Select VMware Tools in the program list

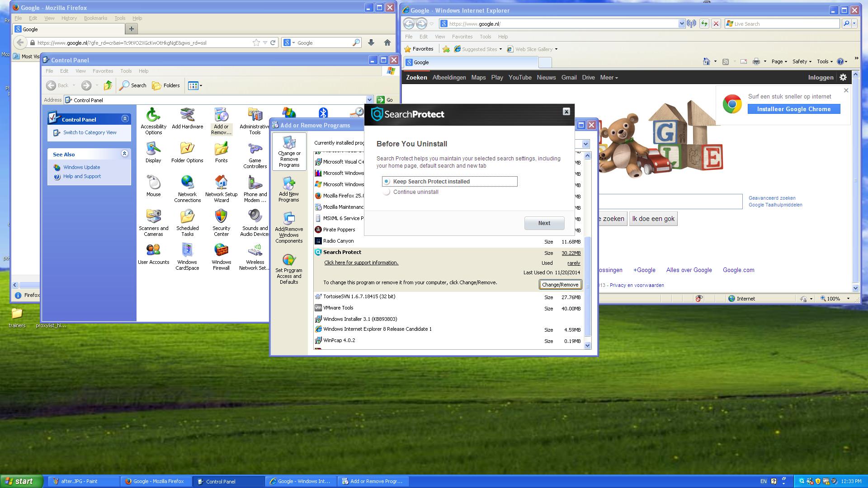pos(448,308)
